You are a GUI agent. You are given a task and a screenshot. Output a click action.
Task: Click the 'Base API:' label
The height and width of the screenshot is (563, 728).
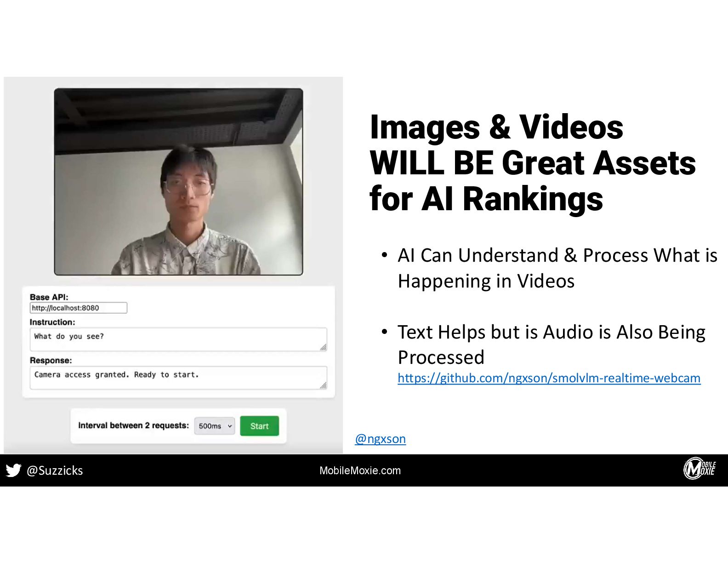point(49,297)
